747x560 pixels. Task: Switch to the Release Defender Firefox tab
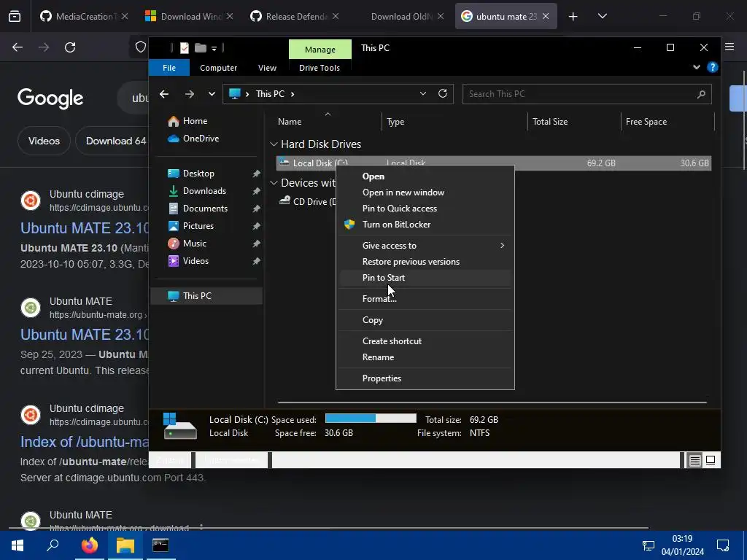pyautogui.click(x=295, y=16)
